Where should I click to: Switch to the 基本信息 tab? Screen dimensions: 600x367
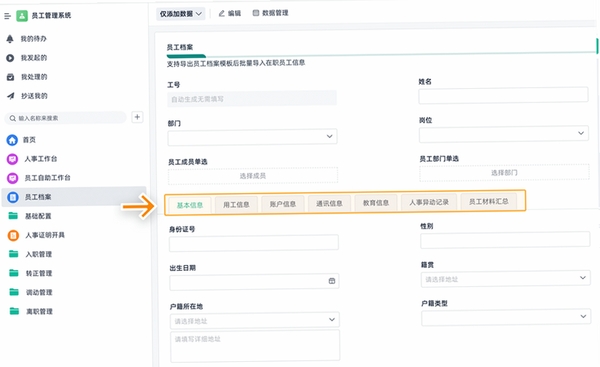point(190,205)
